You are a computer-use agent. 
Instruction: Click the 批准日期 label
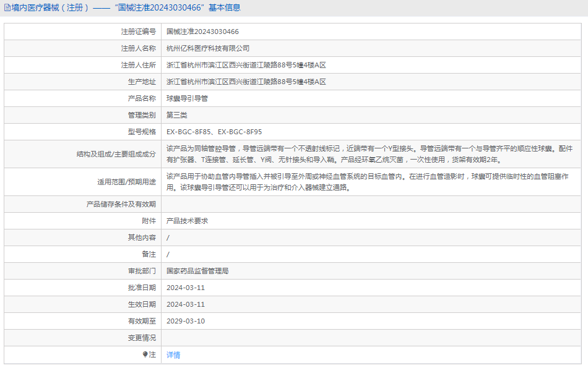pos(142,288)
